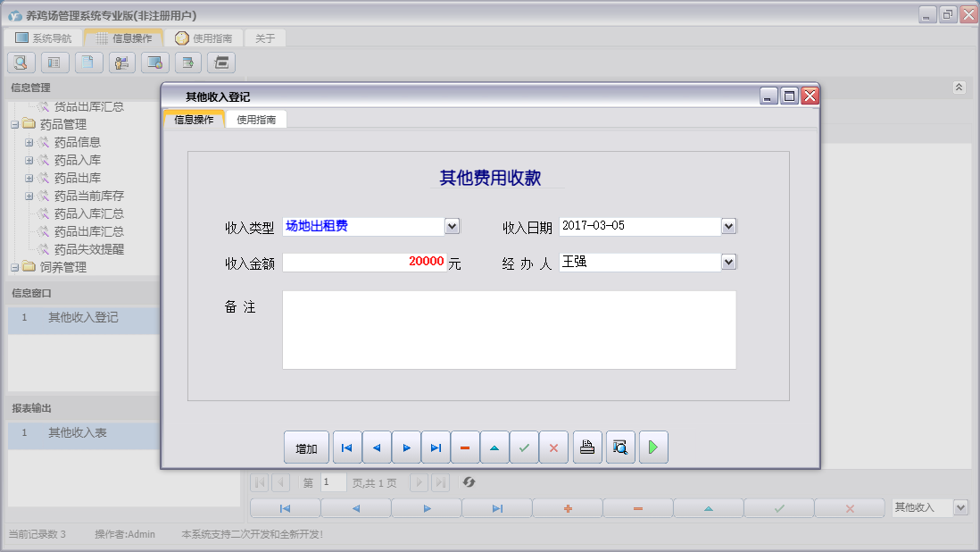This screenshot has width=980, height=552.
Task: Select the search magnifier icon on the toolbar
Action: tap(20, 63)
